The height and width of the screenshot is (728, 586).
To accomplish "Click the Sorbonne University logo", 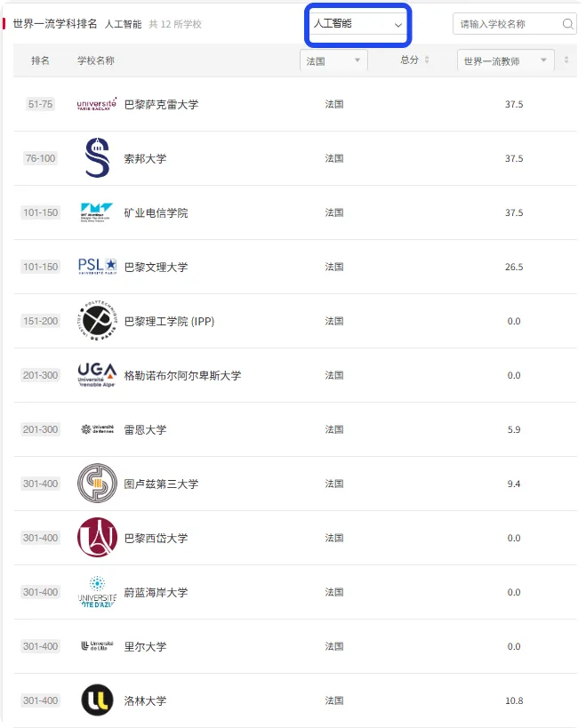I will click(x=97, y=158).
